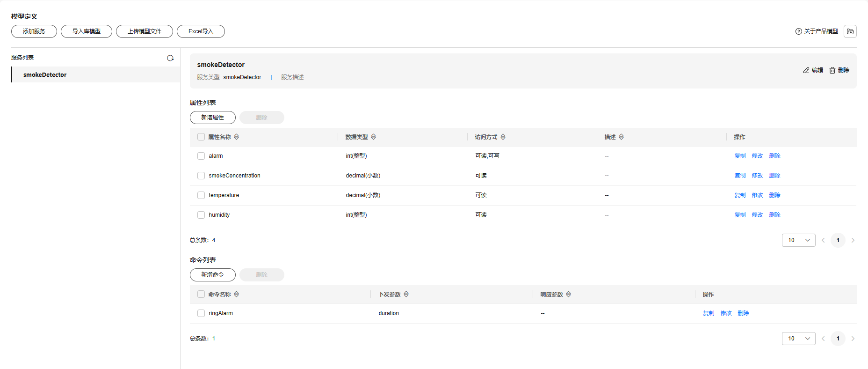Sort by 数据类型 column

374,137
